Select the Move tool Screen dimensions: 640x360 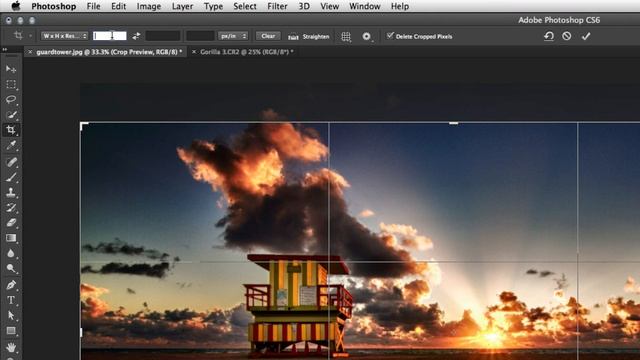point(11,69)
